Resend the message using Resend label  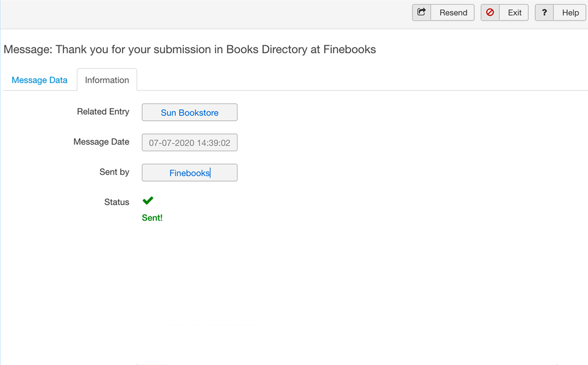(453, 12)
